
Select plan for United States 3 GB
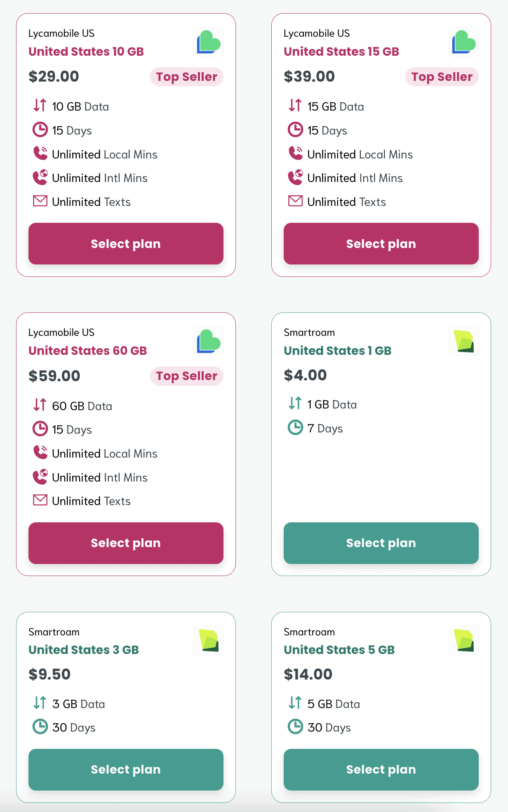click(125, 769)
